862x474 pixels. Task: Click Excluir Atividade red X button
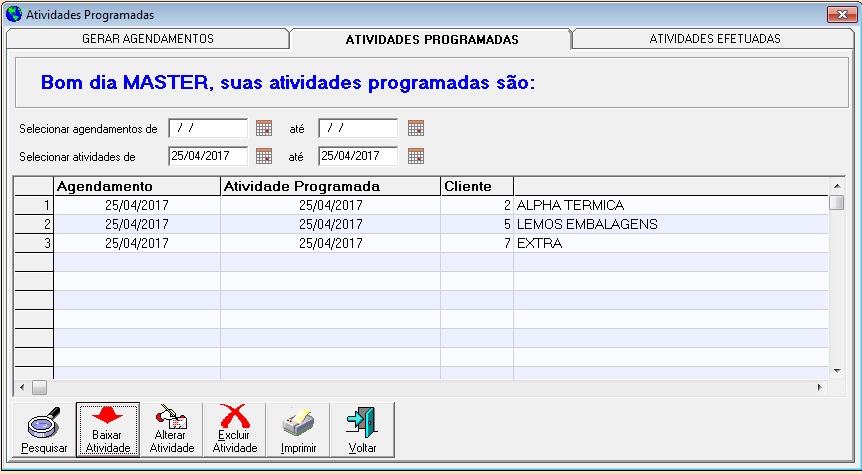(235, 430)
